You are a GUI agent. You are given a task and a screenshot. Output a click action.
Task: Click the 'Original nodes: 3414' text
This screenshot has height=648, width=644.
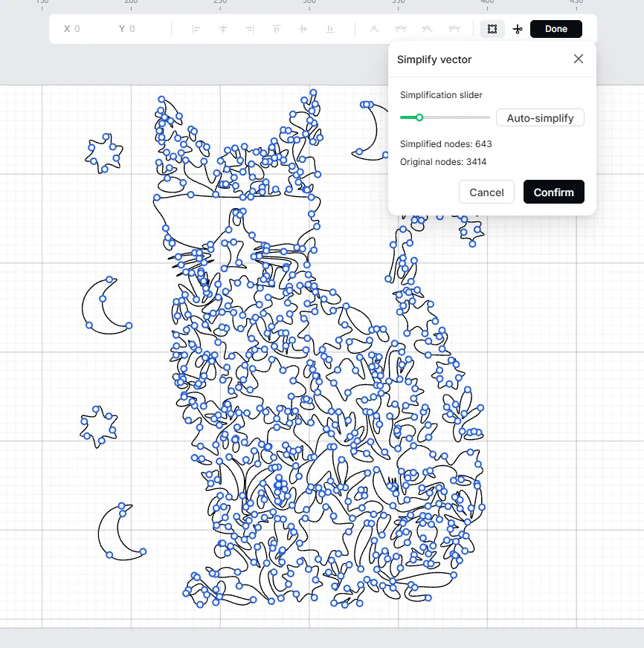(443, 161)
